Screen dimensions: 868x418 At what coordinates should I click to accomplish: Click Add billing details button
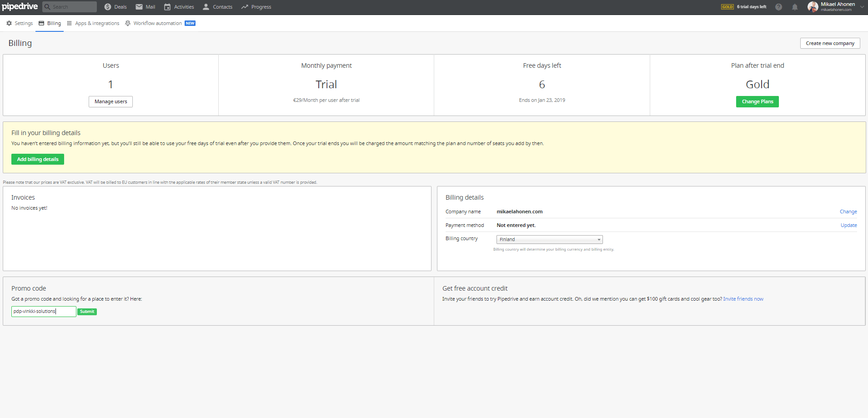click(x=38, y=159)
